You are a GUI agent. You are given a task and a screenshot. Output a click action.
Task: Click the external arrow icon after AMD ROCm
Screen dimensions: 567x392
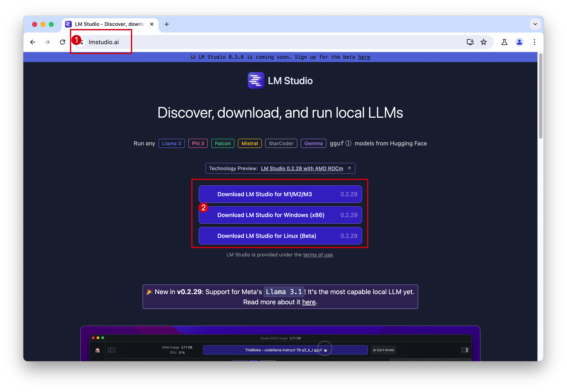tap(349, 168)
